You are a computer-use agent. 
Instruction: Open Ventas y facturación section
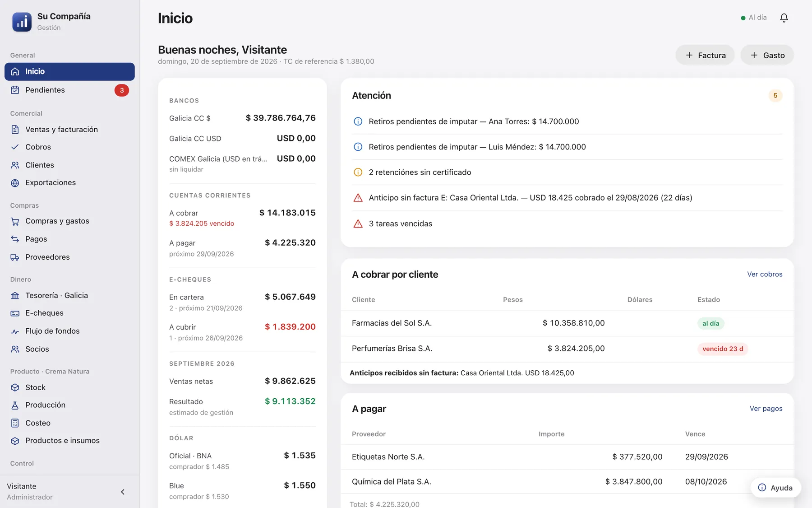click(69, 130)
